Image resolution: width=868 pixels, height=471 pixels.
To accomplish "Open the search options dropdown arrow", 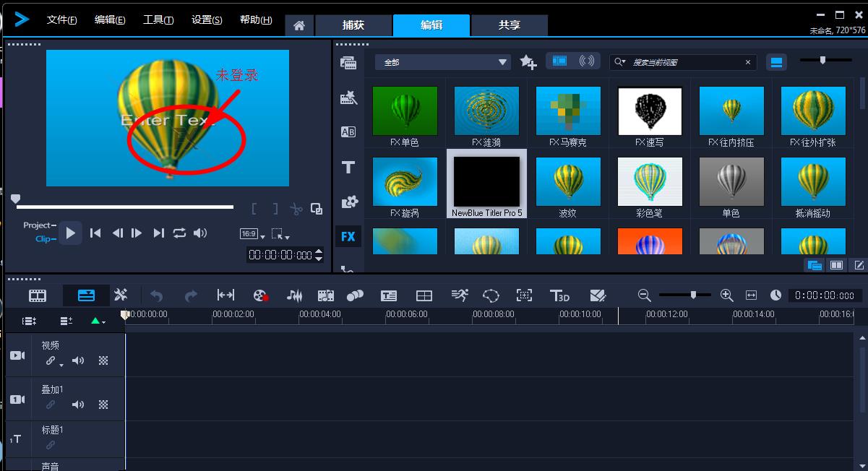I will pos(620,63).
